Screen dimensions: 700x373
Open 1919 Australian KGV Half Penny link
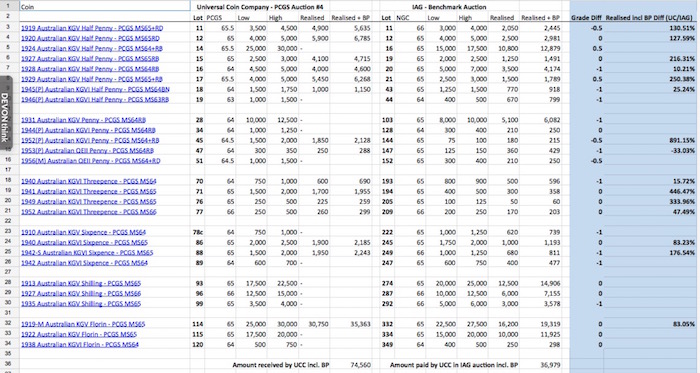pyautogui.click(x=92, y=28)
